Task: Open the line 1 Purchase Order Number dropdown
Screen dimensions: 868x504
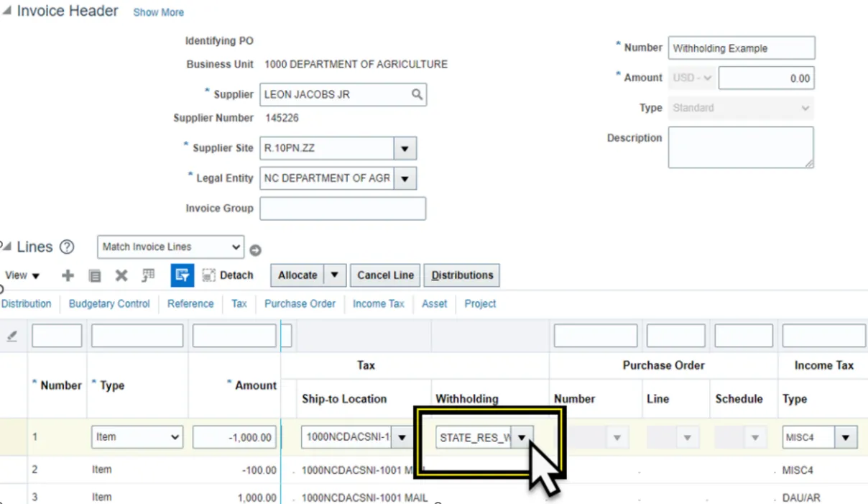Action: (616, 437)
